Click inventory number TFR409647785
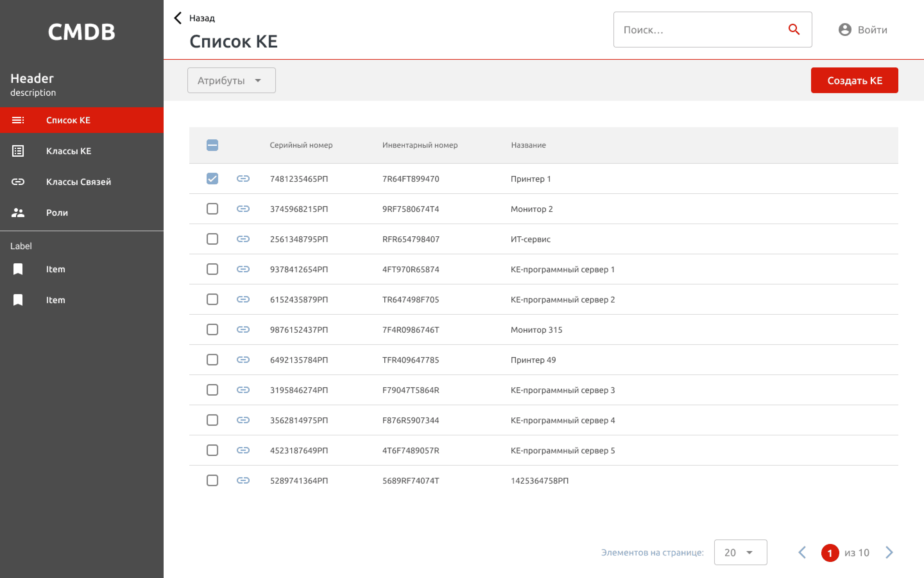Viewport: 924px width, 578px height. 411,360
